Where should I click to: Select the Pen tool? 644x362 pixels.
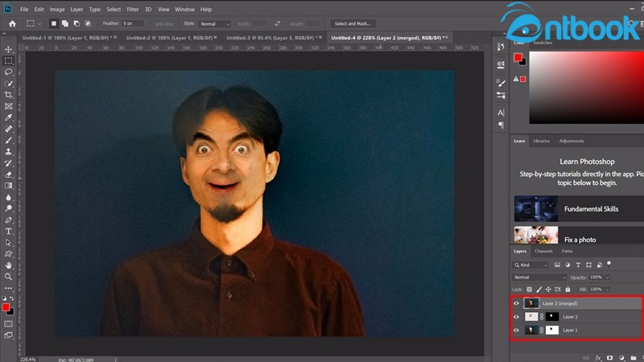click(8, 220)
